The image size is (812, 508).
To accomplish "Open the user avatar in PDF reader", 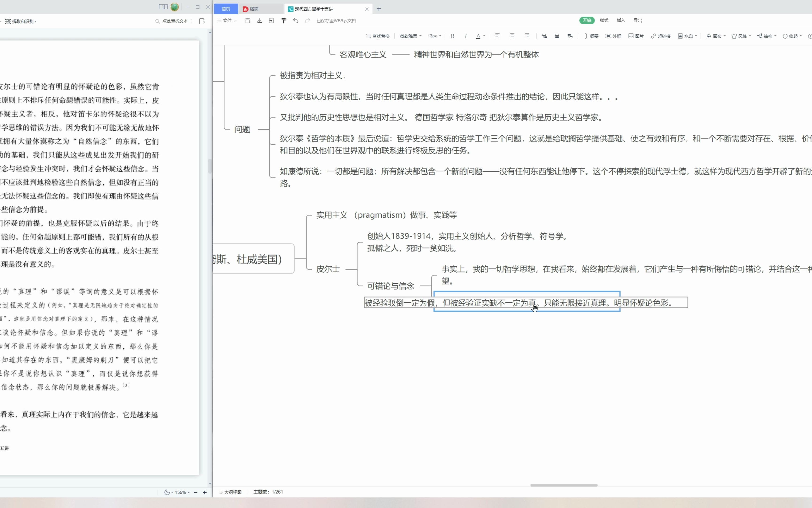I will click(x=175, y=7).
